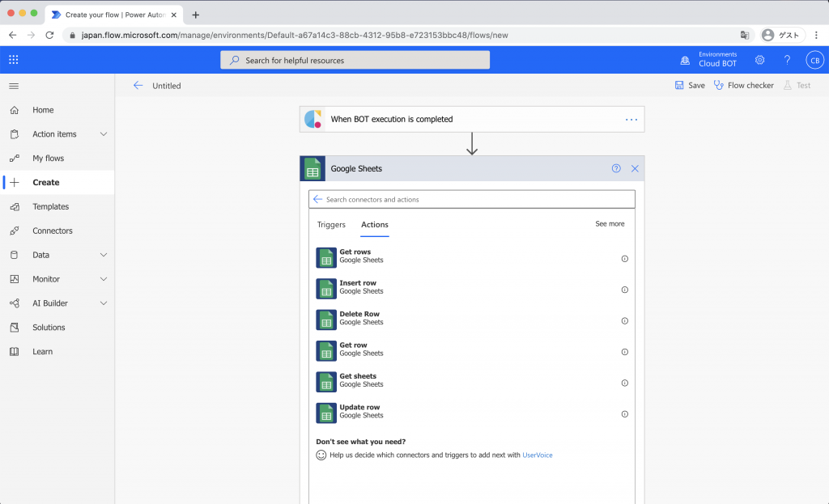Open a new browser tab

(x=196, y=15)
